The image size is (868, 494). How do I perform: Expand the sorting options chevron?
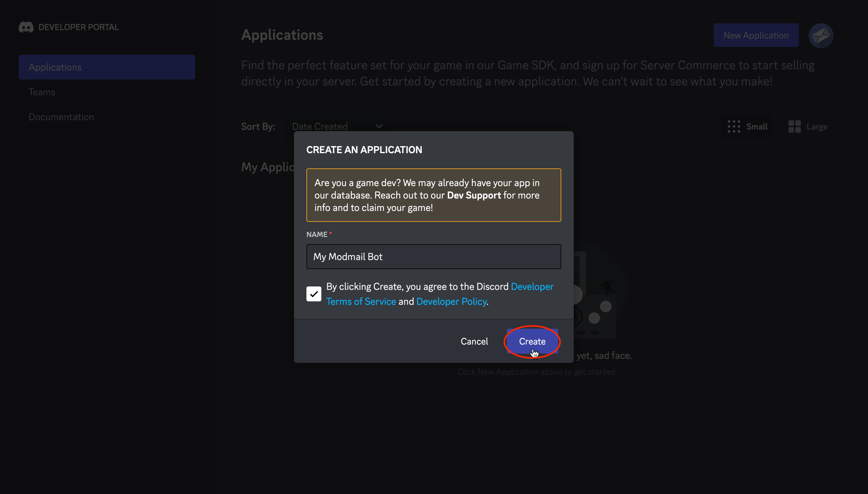pos(379,126)
